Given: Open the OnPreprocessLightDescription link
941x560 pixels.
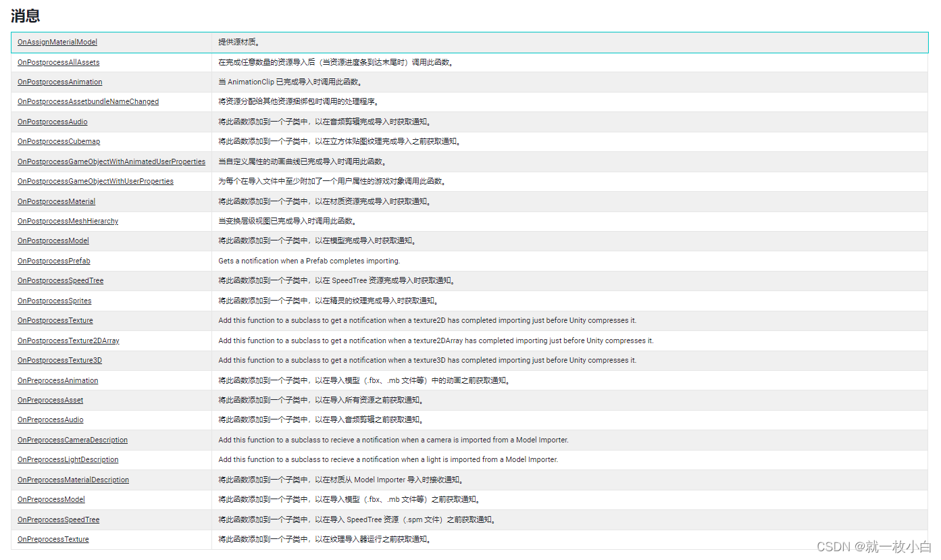Looking at the screenshot, I should pyautogui.click(x=68, y=459).
